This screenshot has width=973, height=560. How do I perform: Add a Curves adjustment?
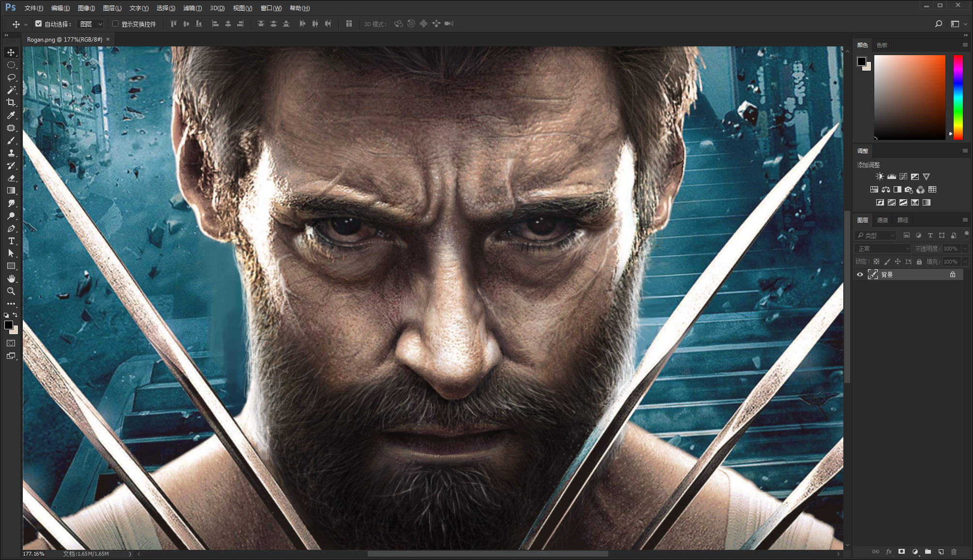point(903,177)
